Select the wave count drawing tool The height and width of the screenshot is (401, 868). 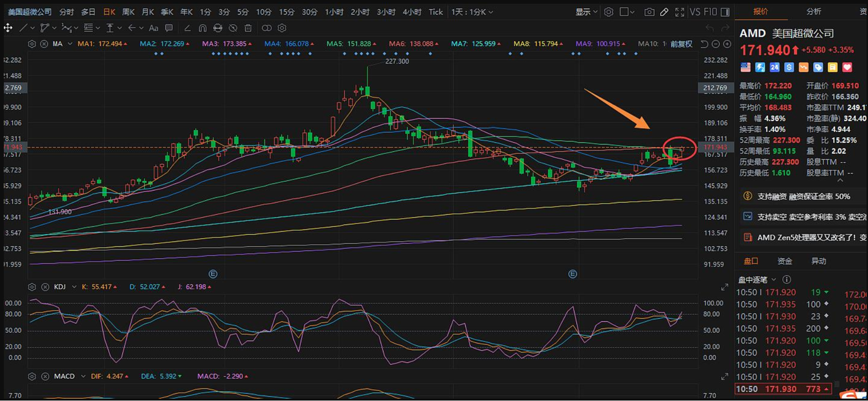pyautogui.click(x=67, y=28)
